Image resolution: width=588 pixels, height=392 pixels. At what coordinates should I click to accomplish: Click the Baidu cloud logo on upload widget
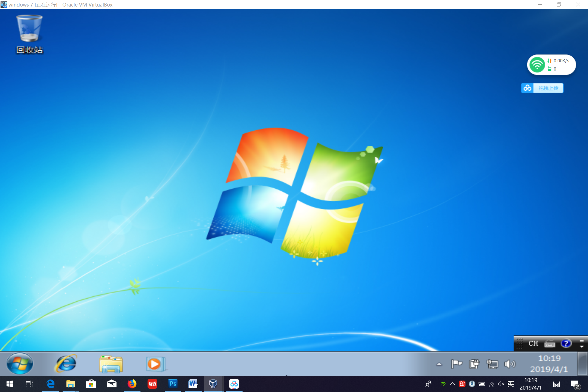coord(527,88)
